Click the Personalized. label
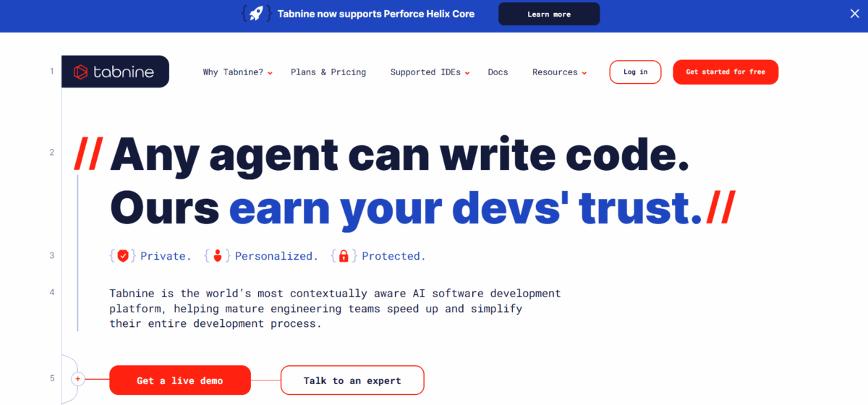The width and height of the screenshot is (868, 405). click(x=276, y=256)
